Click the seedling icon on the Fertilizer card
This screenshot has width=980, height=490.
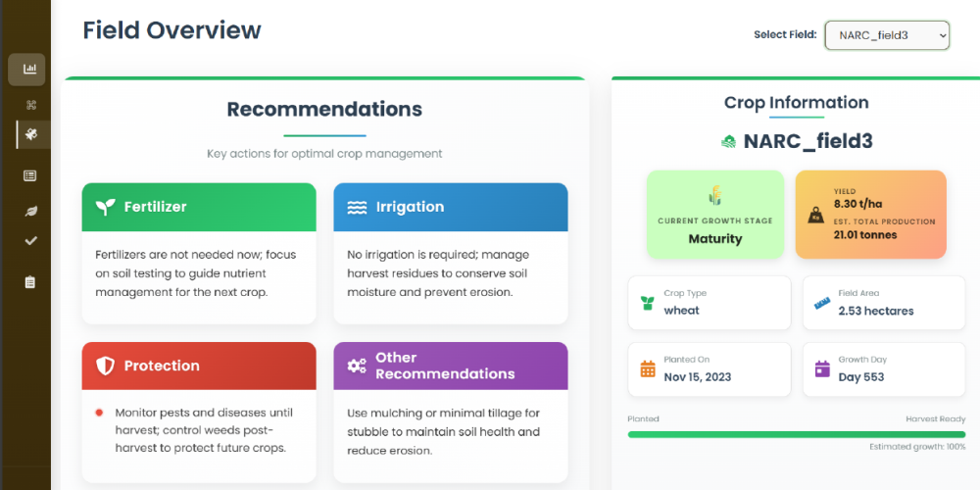tap(106, 207)
